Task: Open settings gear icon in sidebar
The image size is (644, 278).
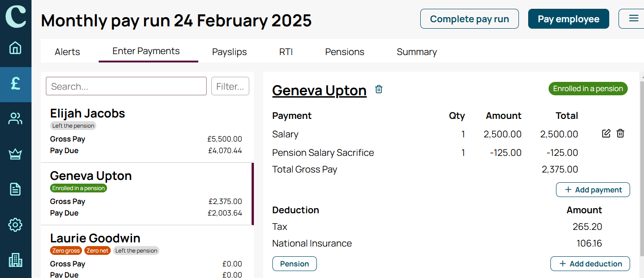Action: click(15, 225)
